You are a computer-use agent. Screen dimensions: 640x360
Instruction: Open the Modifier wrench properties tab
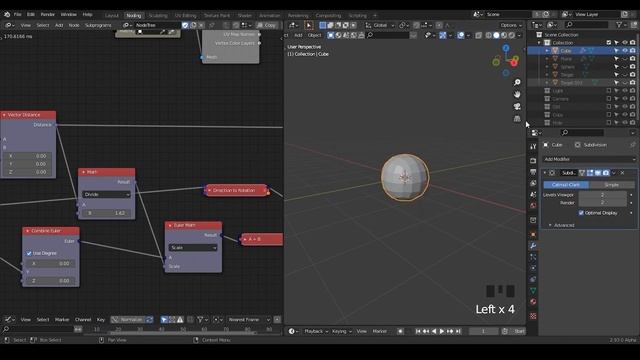click(533, 245)
